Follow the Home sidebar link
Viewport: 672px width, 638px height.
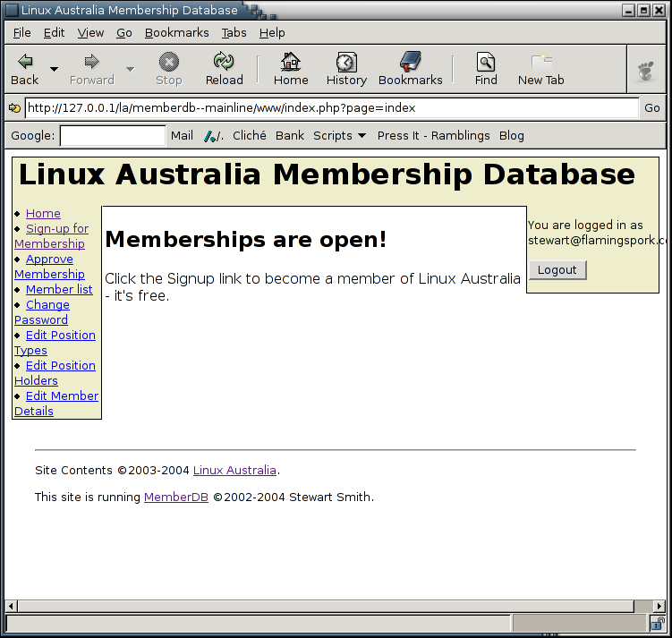tap(43, 213)
